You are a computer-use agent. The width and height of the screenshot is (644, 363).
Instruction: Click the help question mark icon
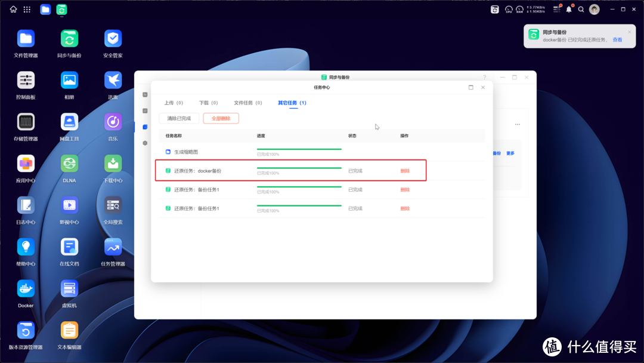click(x=485, y=77)
